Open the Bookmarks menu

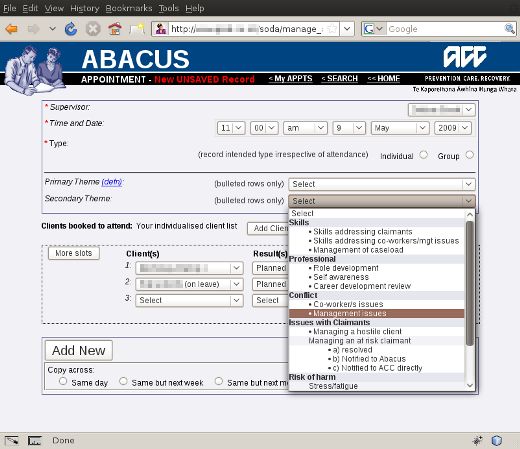tap(129, 8)
